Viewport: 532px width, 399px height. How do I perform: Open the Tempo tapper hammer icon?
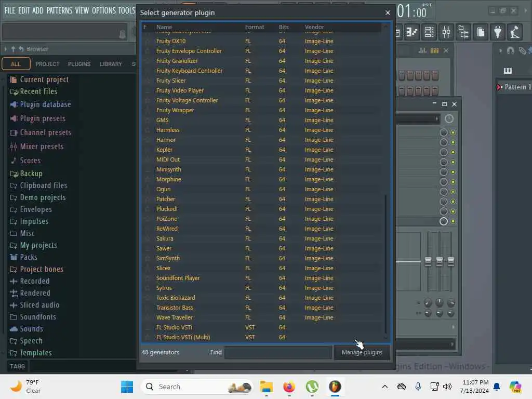515,32
